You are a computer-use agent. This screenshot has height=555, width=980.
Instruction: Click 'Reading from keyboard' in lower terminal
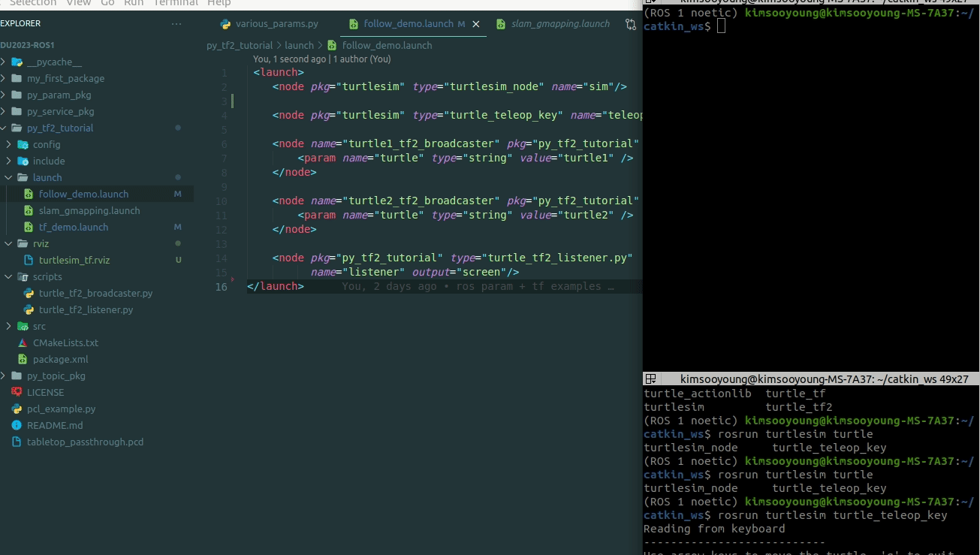coord(714,529)
